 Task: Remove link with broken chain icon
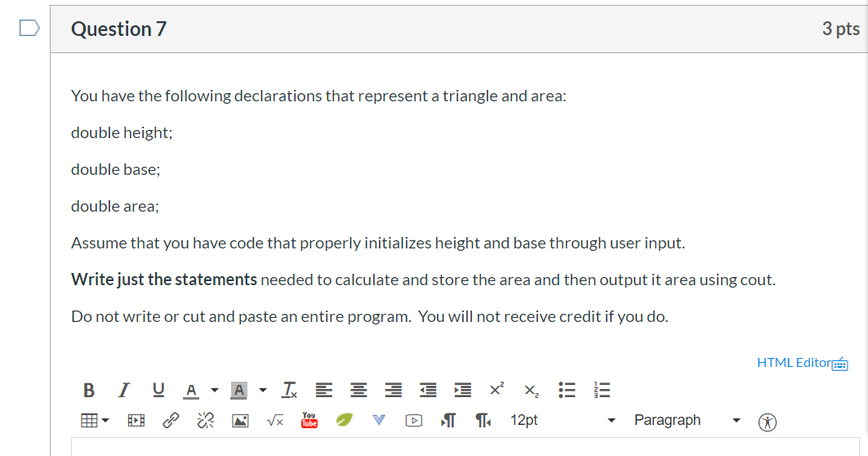[206, 421]
